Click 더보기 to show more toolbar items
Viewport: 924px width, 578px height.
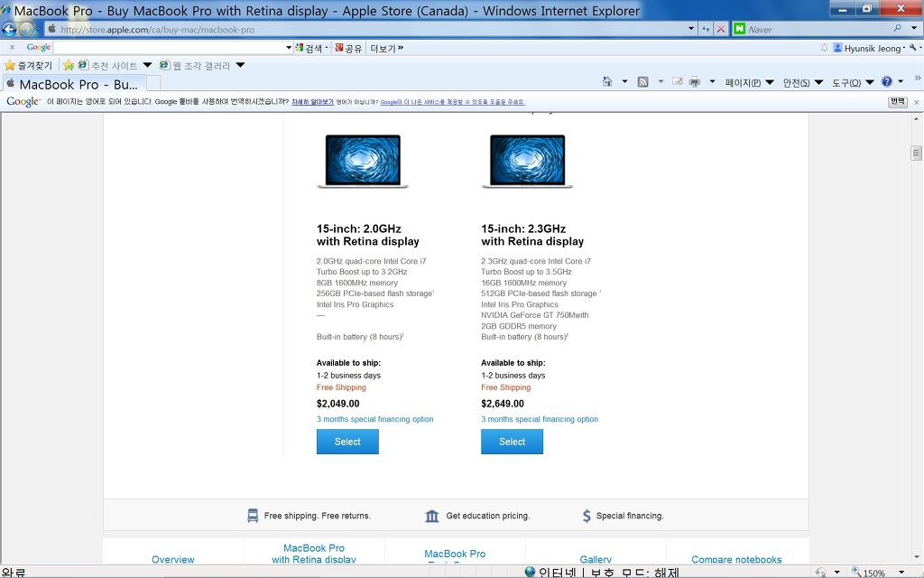(386, 48)
